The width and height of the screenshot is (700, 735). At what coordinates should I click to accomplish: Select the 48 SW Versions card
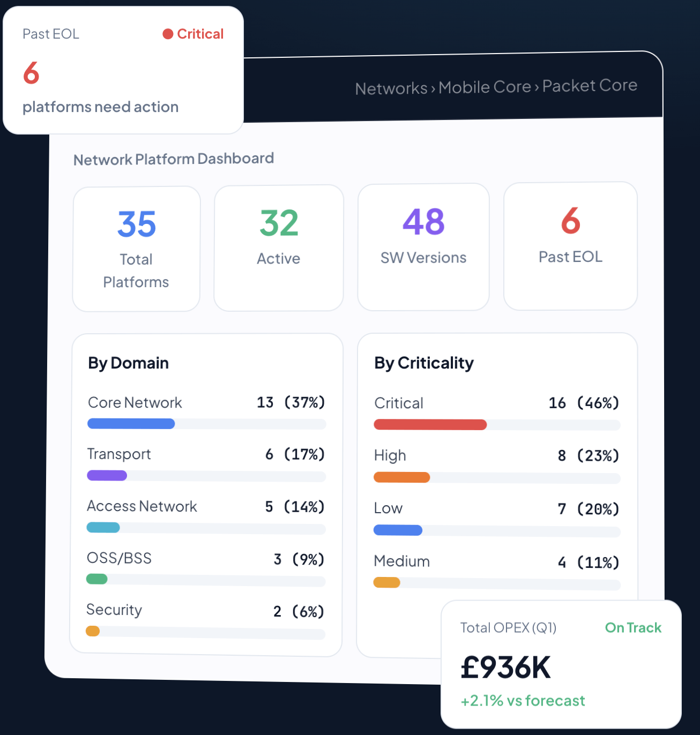click(423, 247)
